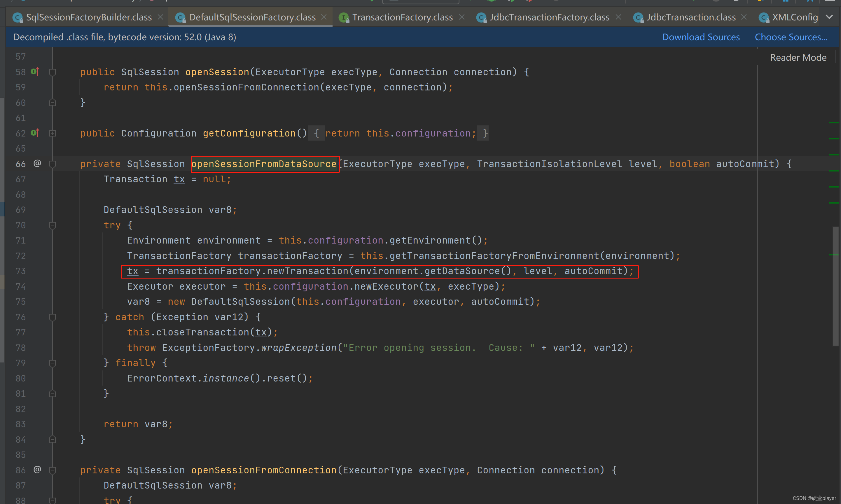The width and height of the screenshot is (841, 504).
Task: Click the @ annotation gutter icon on line 66
Action: point(37,163)
